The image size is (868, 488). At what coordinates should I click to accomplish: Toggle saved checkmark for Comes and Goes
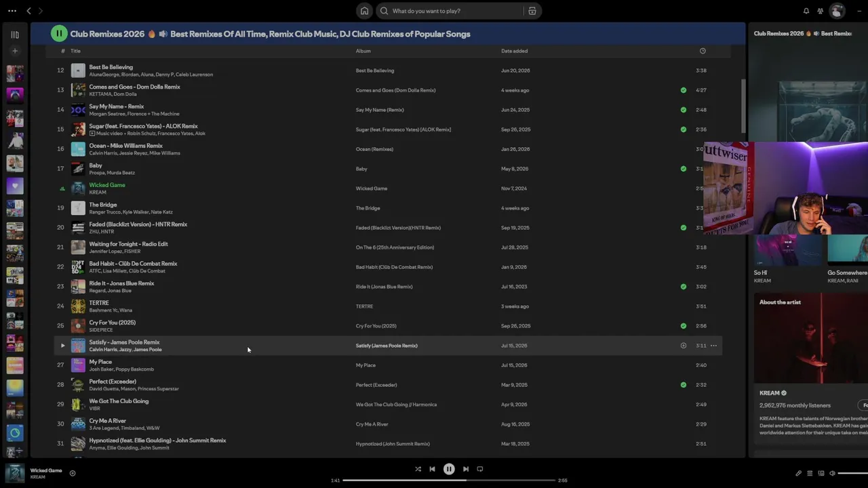pos(684,90)
